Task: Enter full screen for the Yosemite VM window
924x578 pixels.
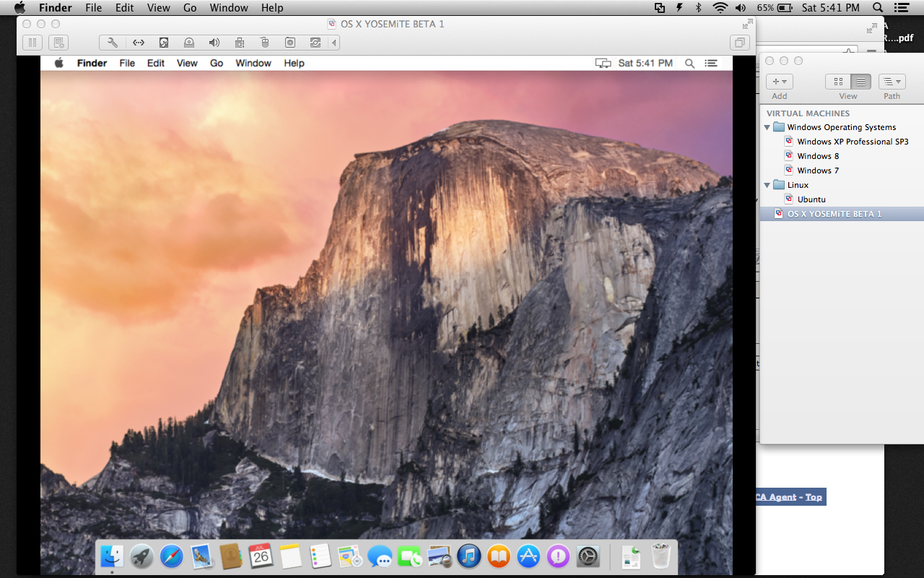Action: (x=748, y=24)
